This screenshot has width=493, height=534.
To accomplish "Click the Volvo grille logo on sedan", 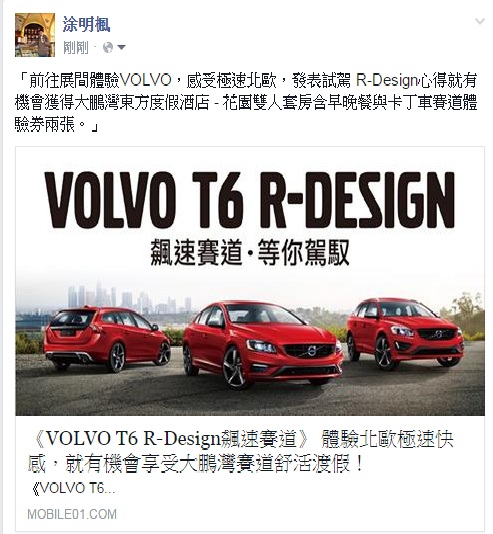I will coord(312,350).
